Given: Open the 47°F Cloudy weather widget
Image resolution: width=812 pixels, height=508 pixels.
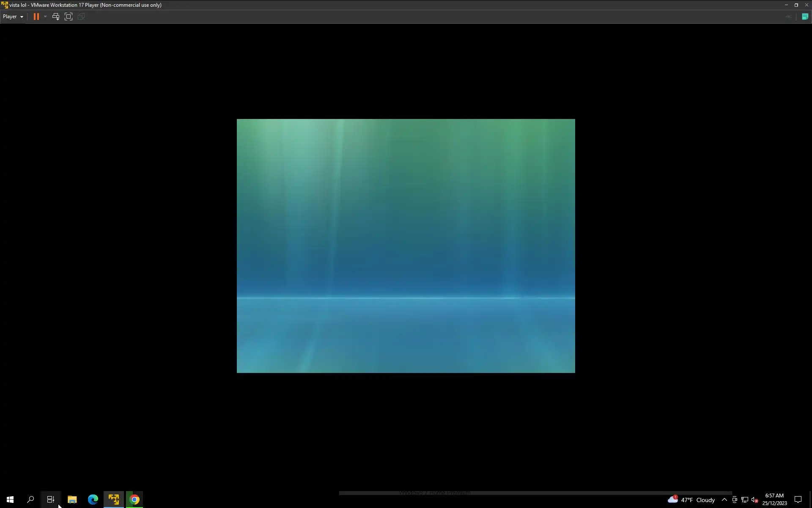Looking at the screenshot, I should tap(691, 500).
